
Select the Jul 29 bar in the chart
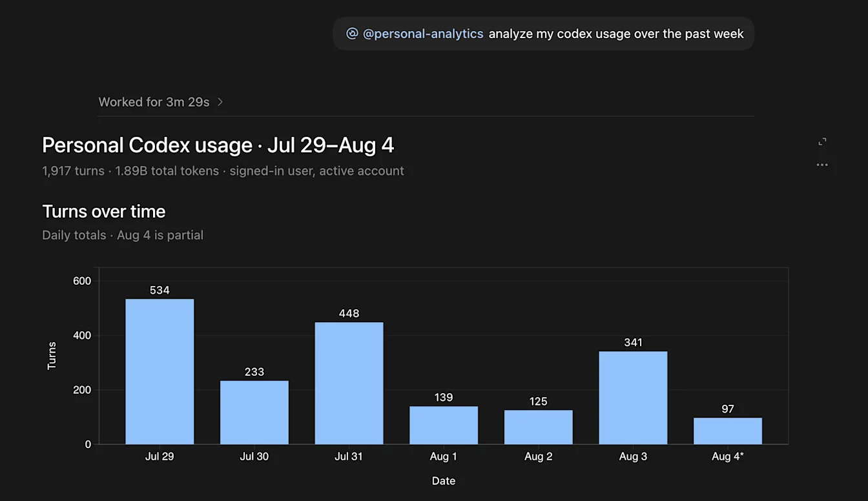[160, 371]
